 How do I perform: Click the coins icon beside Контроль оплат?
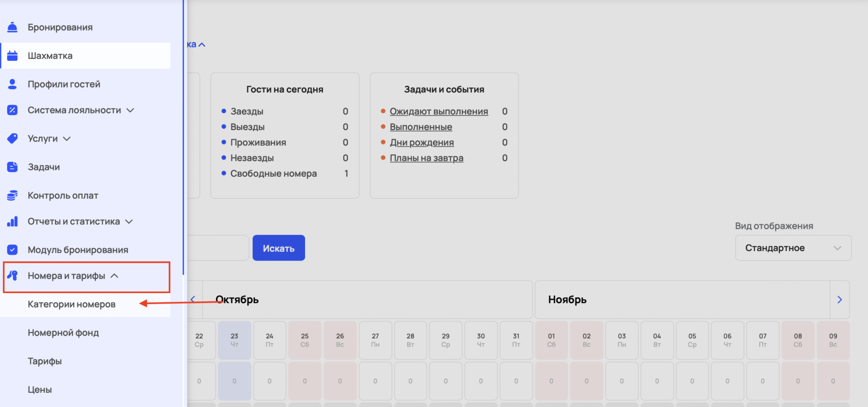click(12, 195)
